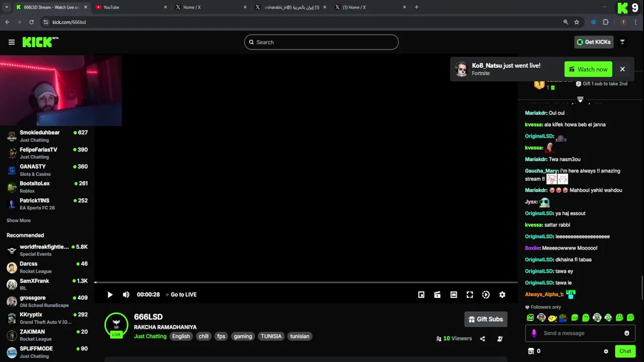
Task: Open a new browser tab
Action: [x=416, y=7]
